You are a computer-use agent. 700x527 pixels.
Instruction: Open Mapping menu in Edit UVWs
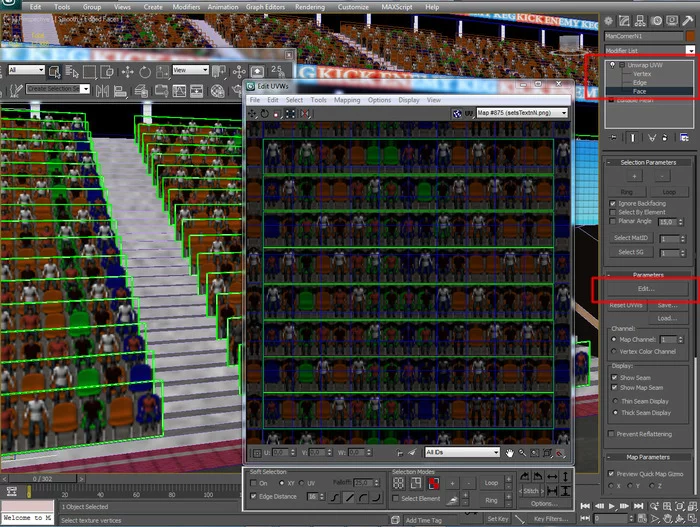pyautogui.click(x=347, y=100)
